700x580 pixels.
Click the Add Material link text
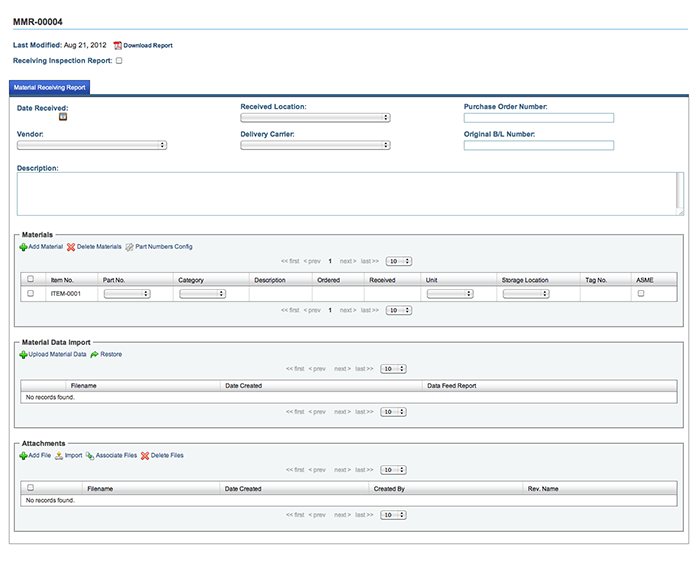click(46, 246)
